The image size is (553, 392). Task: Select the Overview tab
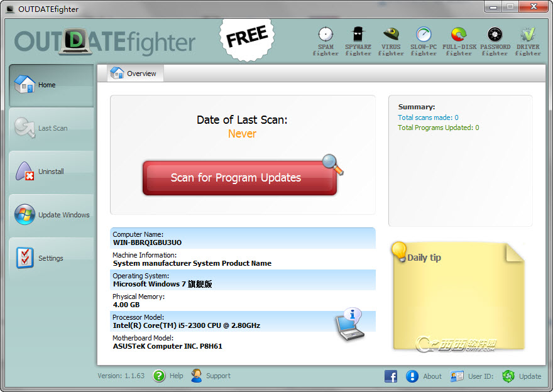pyautogui.click(x=136, y=73)
